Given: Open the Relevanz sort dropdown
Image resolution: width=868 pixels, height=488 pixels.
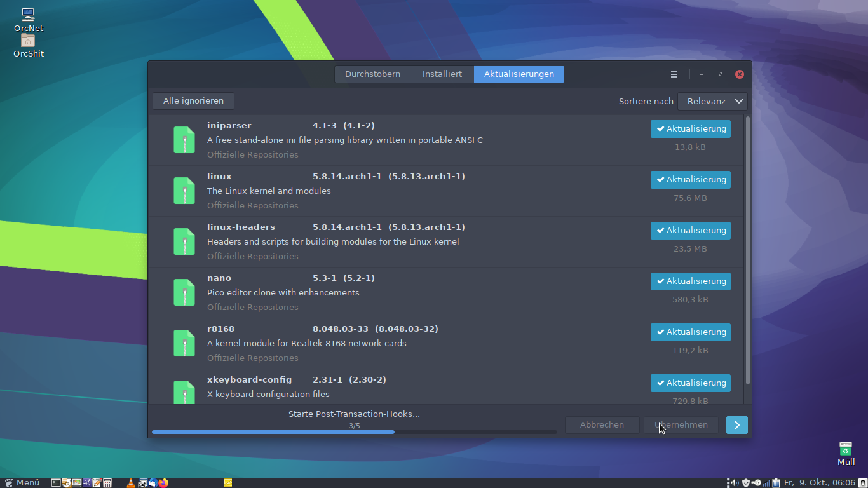Looking at the screenshot, I should point(712,101).
